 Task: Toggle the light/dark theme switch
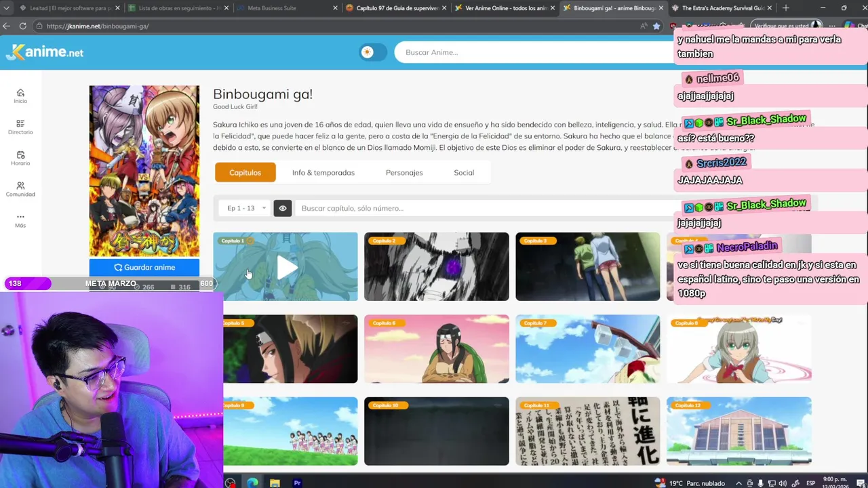[372, 52]
